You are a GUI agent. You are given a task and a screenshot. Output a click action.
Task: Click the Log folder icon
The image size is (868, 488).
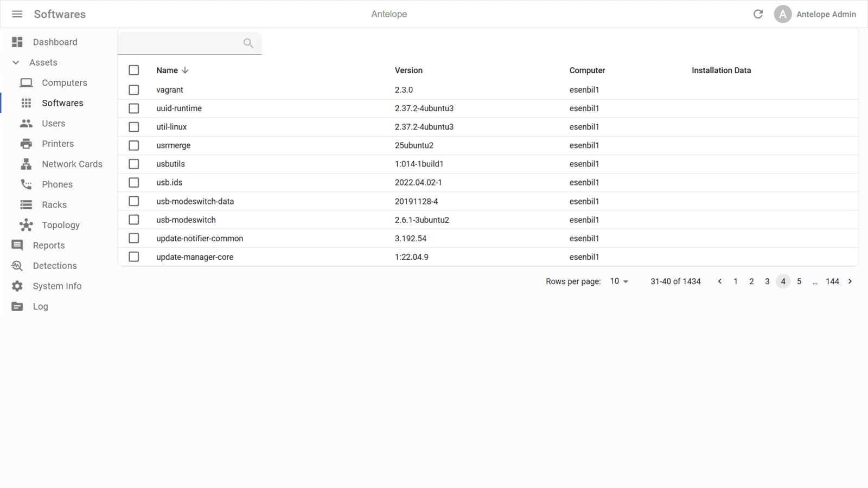click(x=17, y=306)
